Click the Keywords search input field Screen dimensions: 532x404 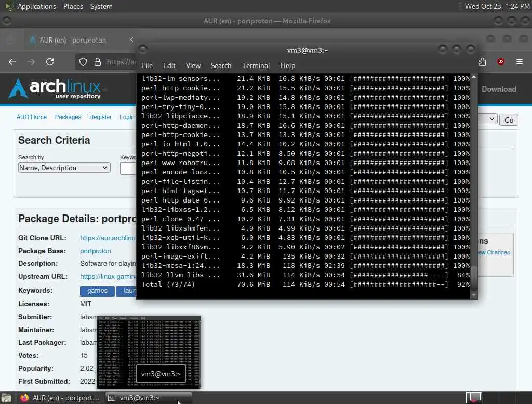pos(128,169)
